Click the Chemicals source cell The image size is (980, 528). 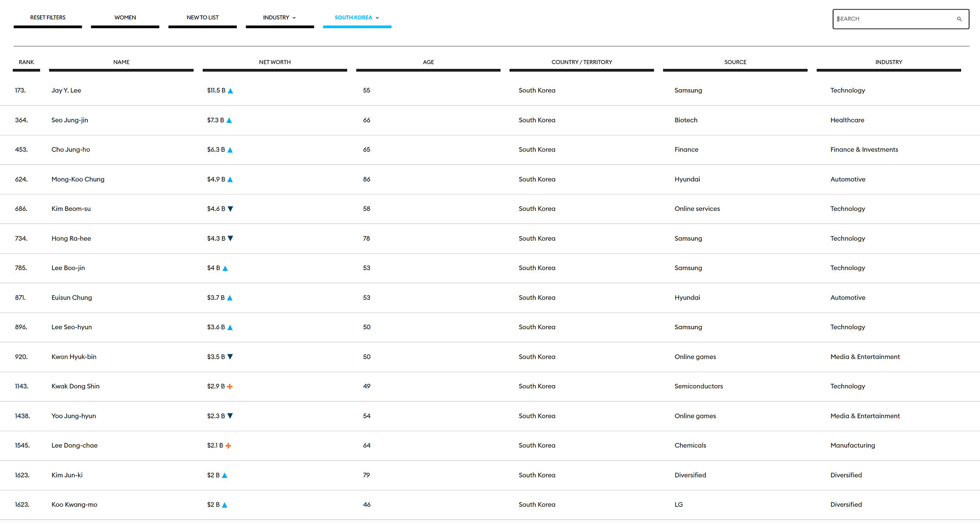[691, 445]
